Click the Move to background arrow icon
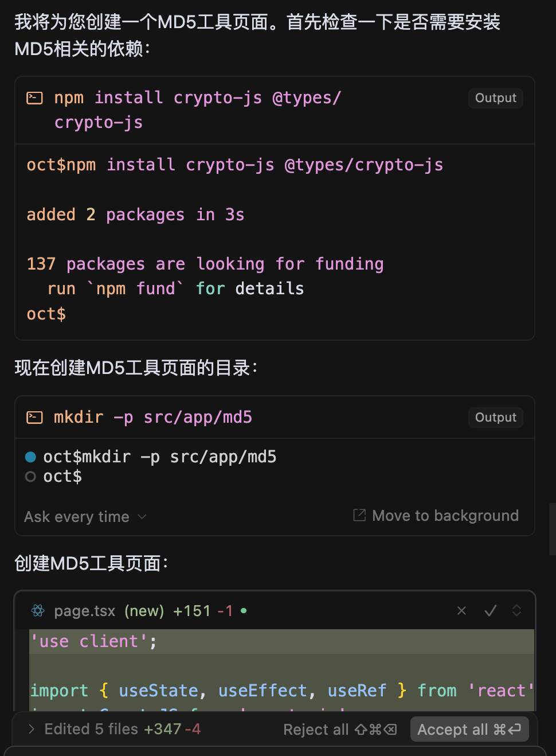 [359, 516]
